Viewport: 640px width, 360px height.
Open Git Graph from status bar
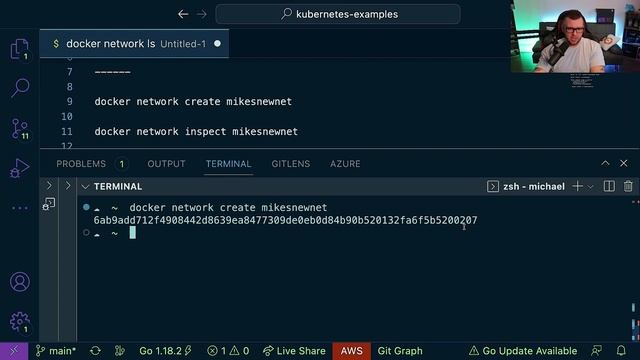tap(400, 351)
